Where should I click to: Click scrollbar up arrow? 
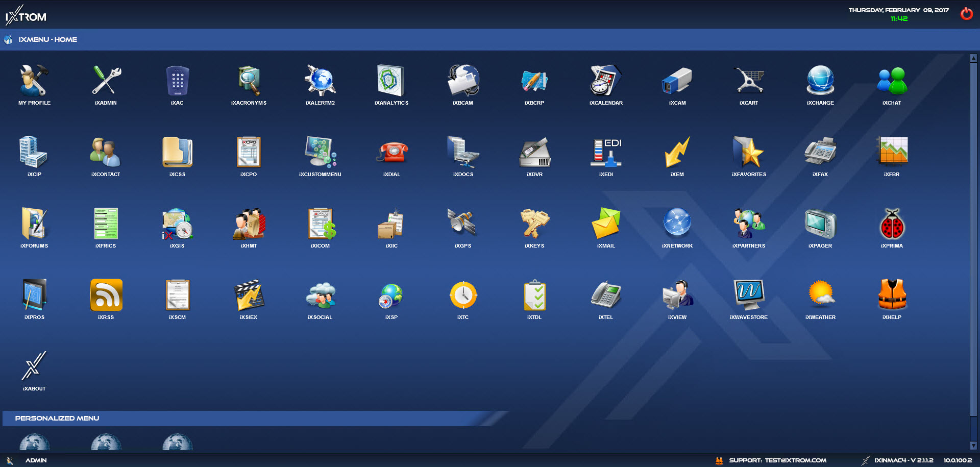(x=973, y=58)
